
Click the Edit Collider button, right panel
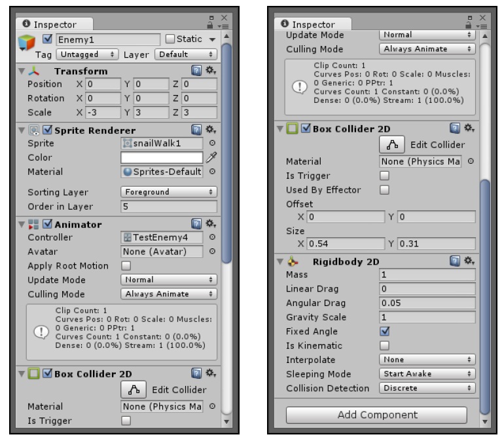pos(392,145)
